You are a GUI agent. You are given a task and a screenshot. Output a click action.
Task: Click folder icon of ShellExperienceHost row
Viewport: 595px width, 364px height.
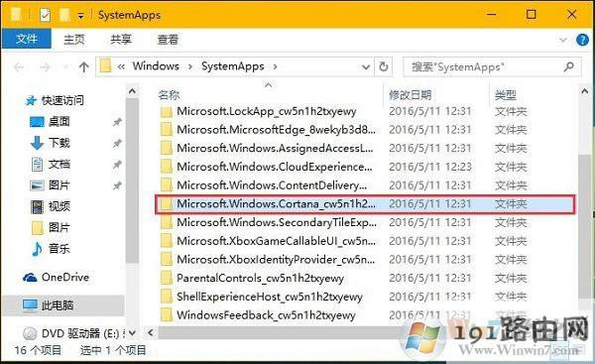coord(167,297)
